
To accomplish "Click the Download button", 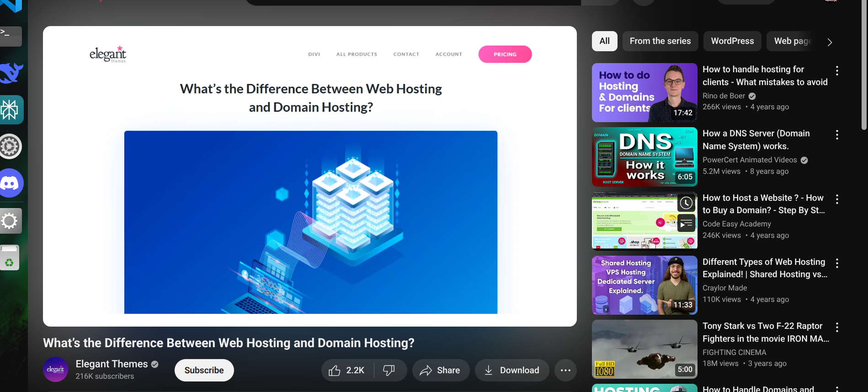I will [x=512, y=371].
